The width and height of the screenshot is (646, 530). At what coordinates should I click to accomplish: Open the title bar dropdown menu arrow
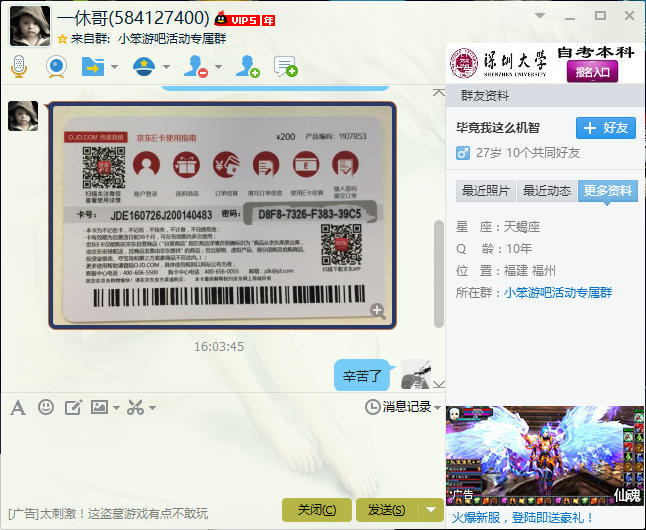540,16
